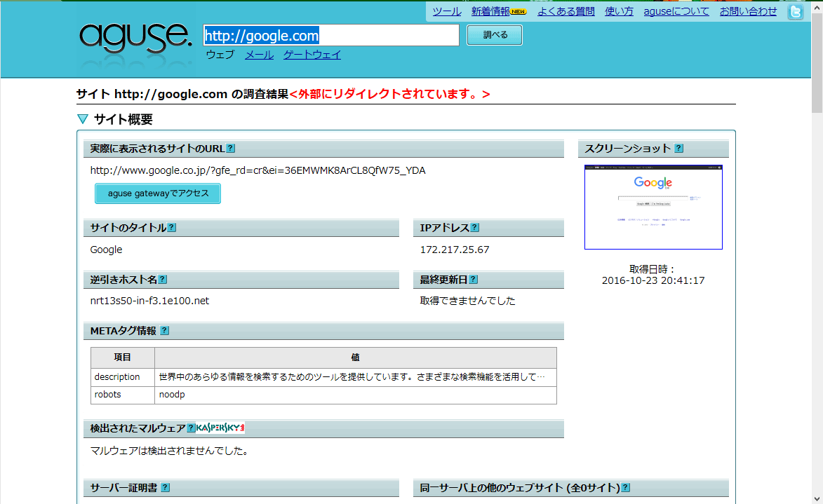The image size is (823, 504).
Task: Open help icon next to 検出されたマルウェア
Action: [191, 428]
